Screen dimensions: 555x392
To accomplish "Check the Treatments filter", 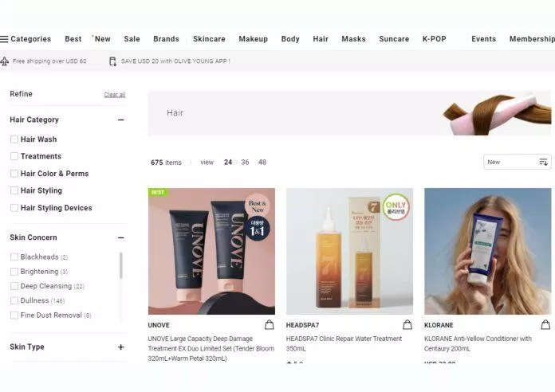I will pyautogui.click(x=14, y=156).
